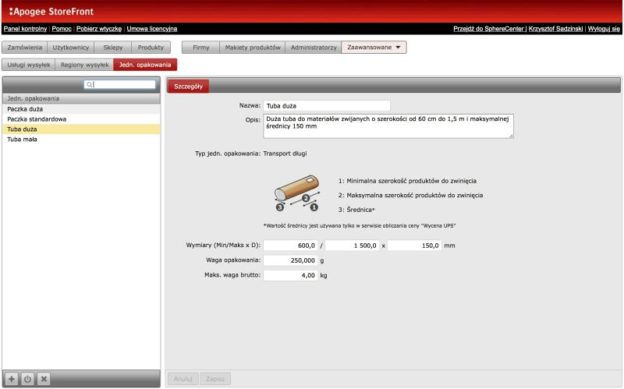The width and height of the screenshot is (624, 389).
Task: Open the Pomoc link
Action: (x=61, y=29)
